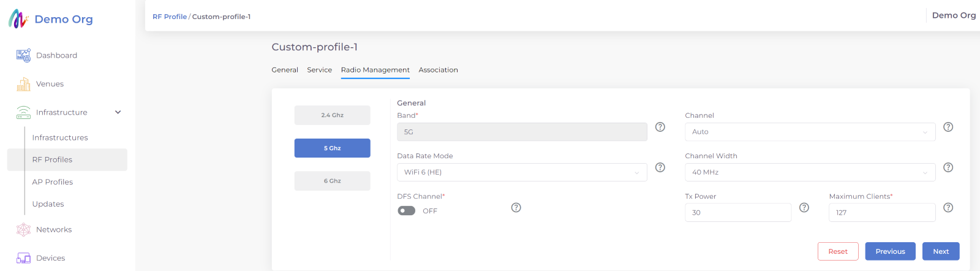
Task: Click the Infrastructure router icon
Action: tap(23, 112)
